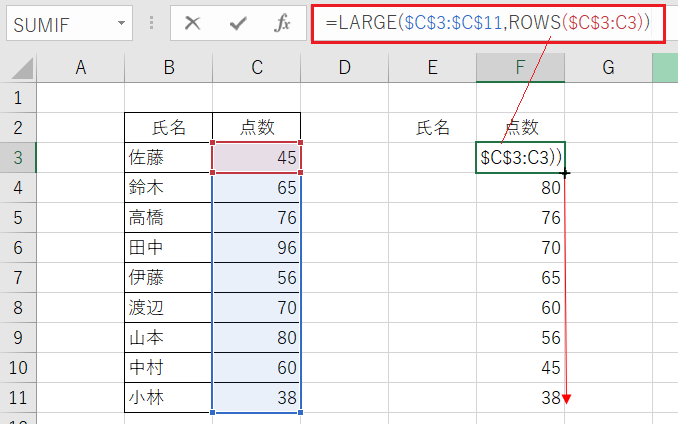
Task: Click score 70 in column C
Action: coord(257,307)
